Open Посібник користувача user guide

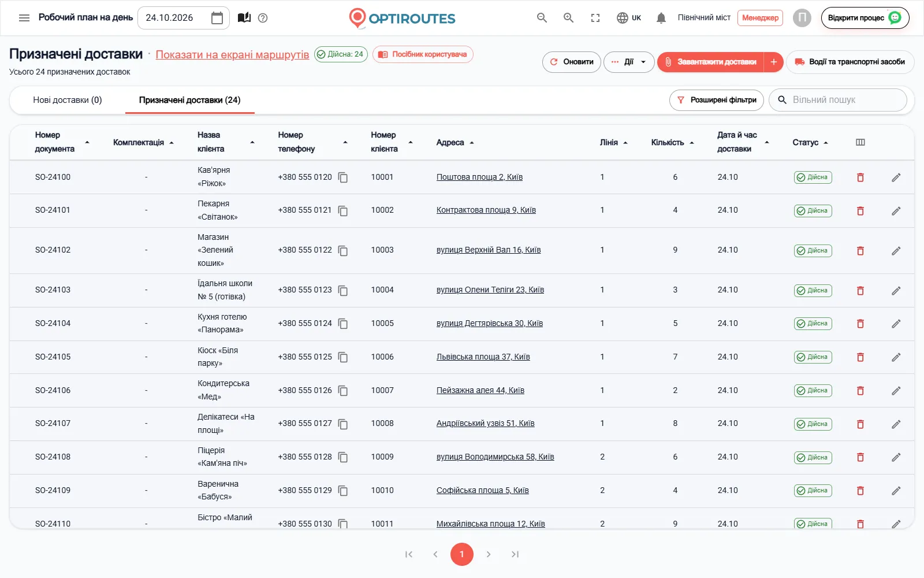pyautogui.click(x=423, y=54)
